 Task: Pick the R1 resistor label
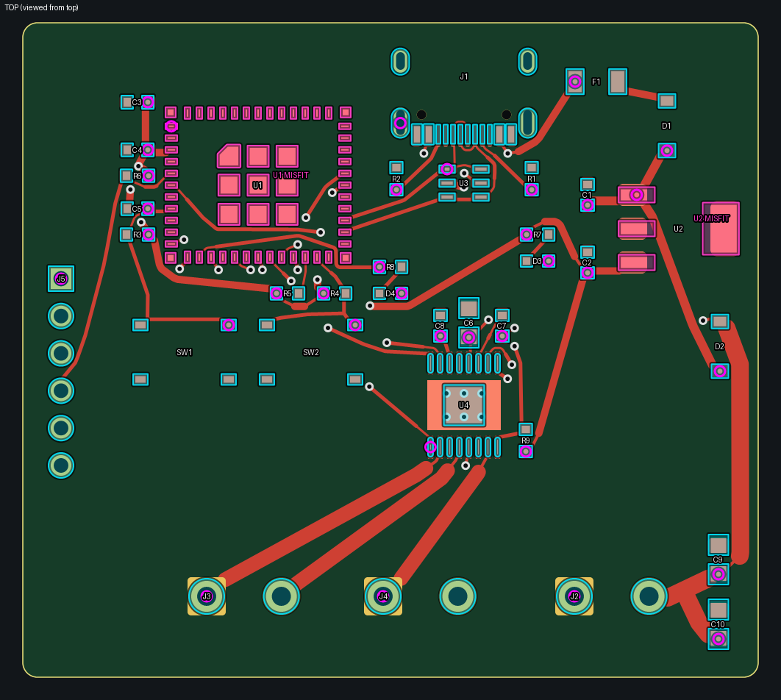532,179
